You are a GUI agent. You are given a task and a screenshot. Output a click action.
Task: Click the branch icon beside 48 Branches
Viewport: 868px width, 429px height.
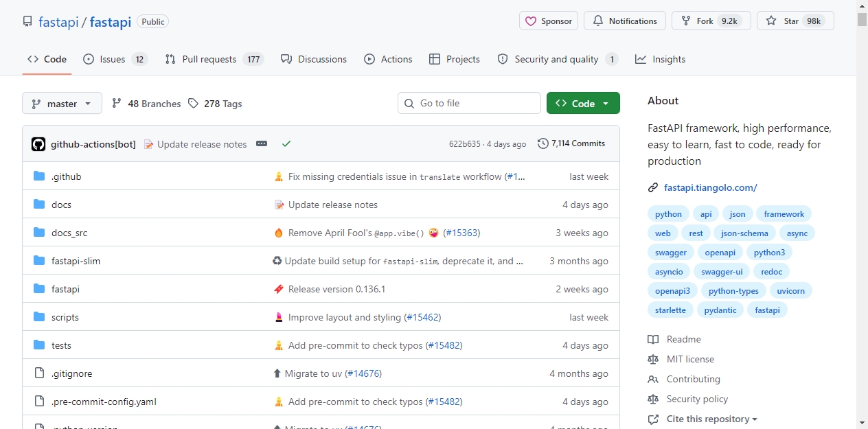point(117,104)
